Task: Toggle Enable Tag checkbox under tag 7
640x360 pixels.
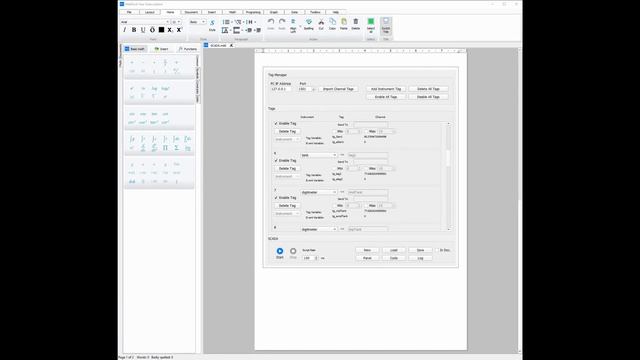Action: click(x=276, y=198)
